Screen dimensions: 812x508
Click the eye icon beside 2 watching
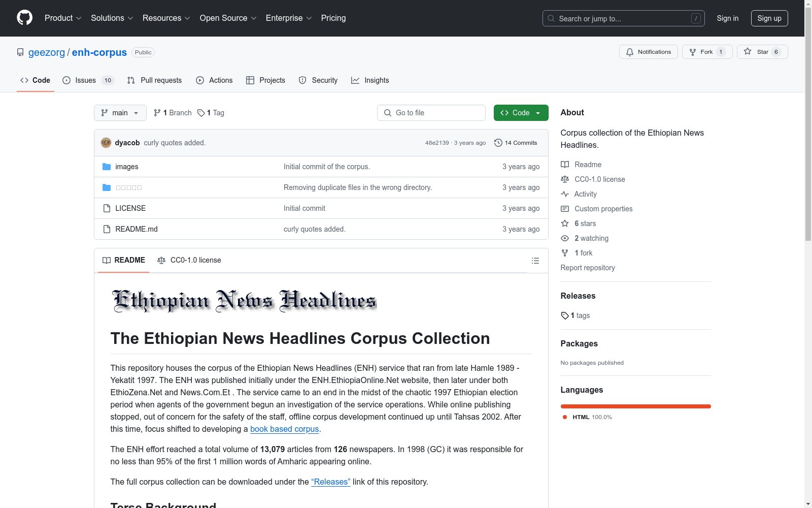565,238
